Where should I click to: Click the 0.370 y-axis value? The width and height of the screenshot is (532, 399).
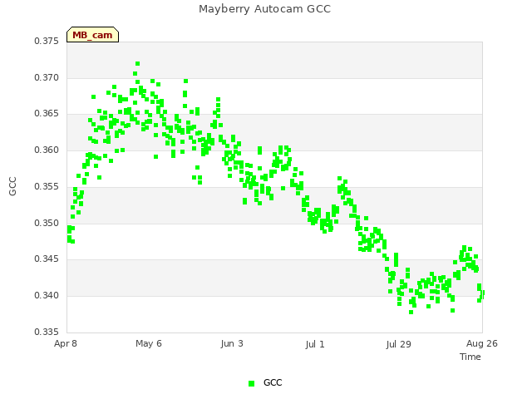[x=47, y=77]
